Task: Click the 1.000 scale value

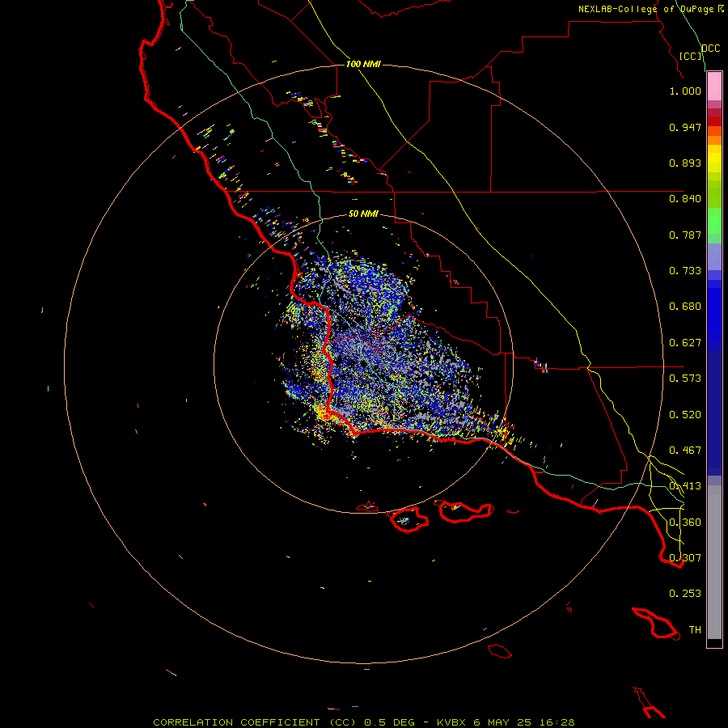Action: pyautogui.click(x=685, y=91)
